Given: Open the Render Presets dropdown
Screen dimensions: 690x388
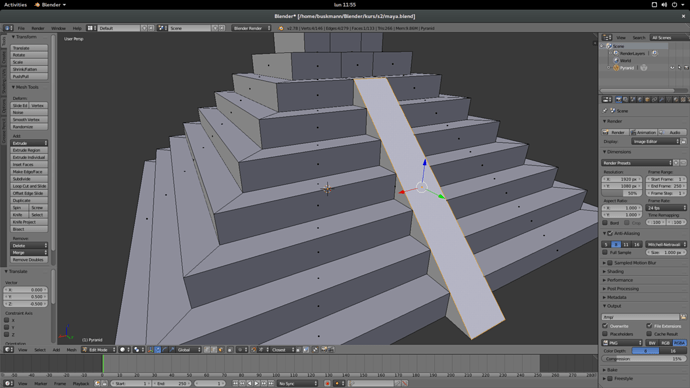Looking at the screenshot, I should pyautogui.click(x=637, y=163).
